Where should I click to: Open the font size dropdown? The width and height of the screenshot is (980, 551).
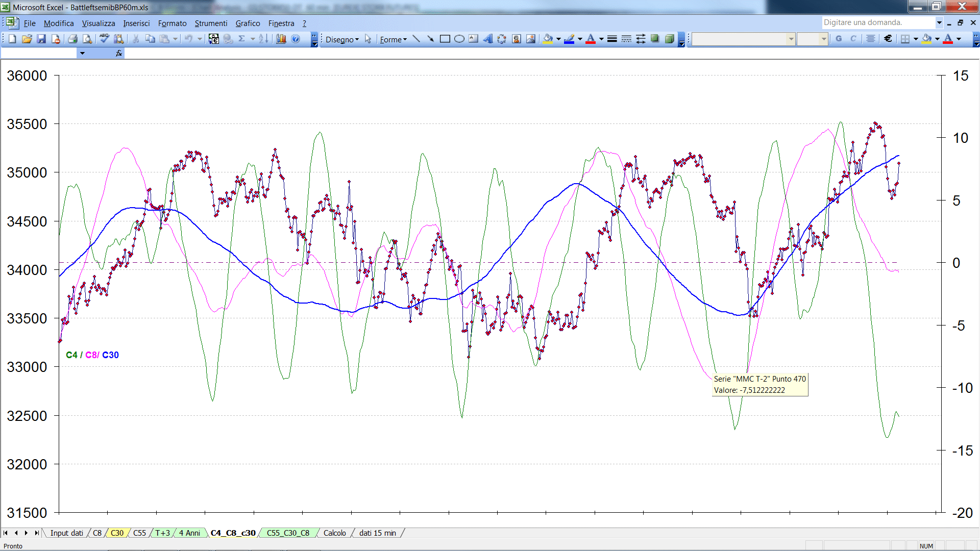(824, 39)
